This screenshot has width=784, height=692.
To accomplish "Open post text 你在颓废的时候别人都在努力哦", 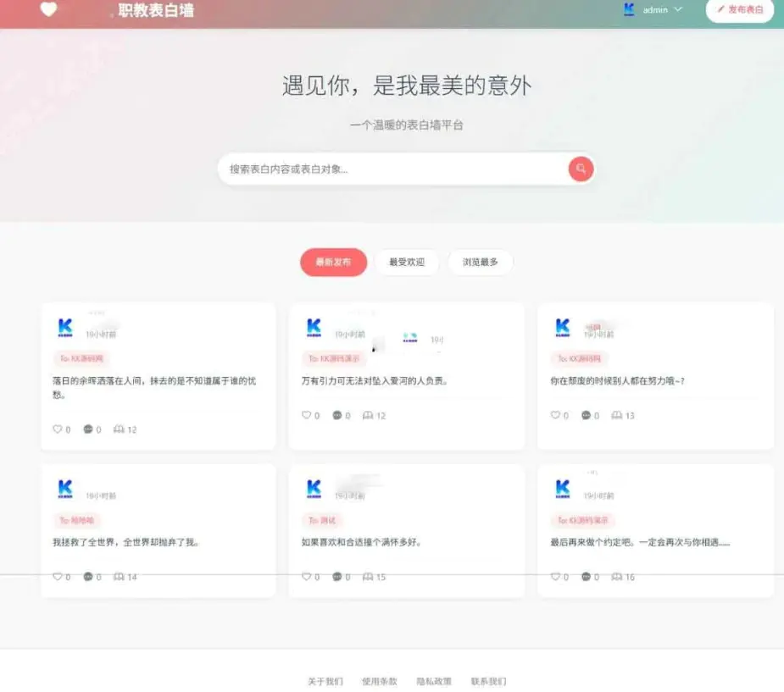I will click(618, 380).
